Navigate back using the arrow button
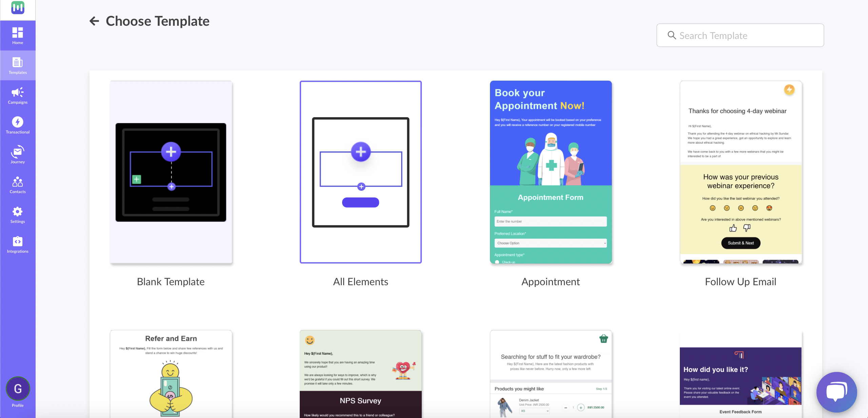Image resolution: width=868 pixels, height=418 pixels. 95,20
